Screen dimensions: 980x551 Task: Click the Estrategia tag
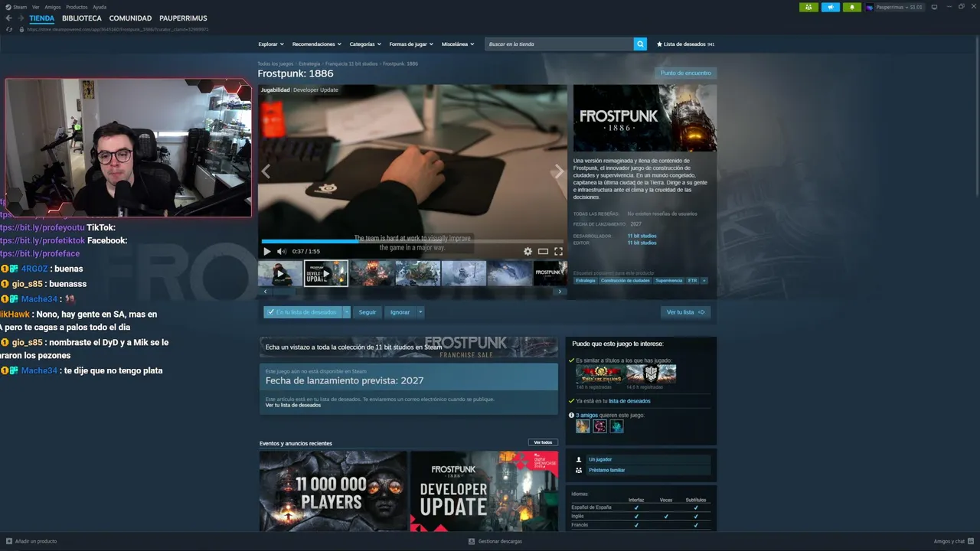pyautogui.click(x=586, y=281)
